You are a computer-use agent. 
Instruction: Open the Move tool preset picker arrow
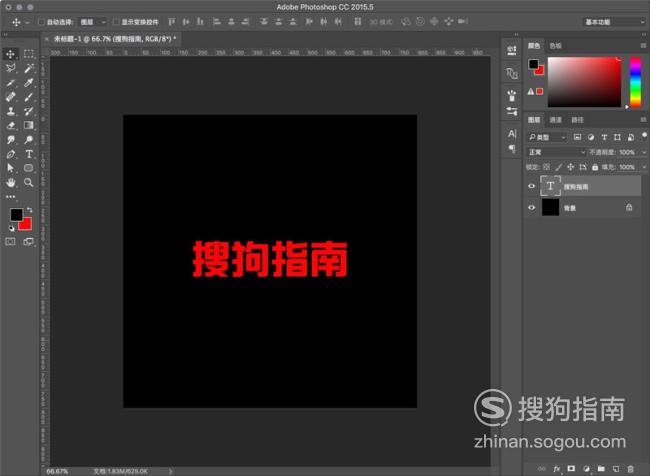coord(27,22)
